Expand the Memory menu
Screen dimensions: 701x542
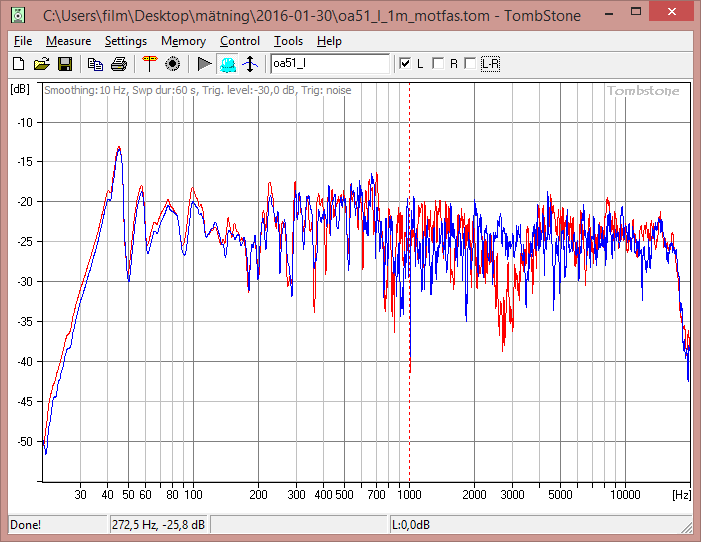(183, 41)
